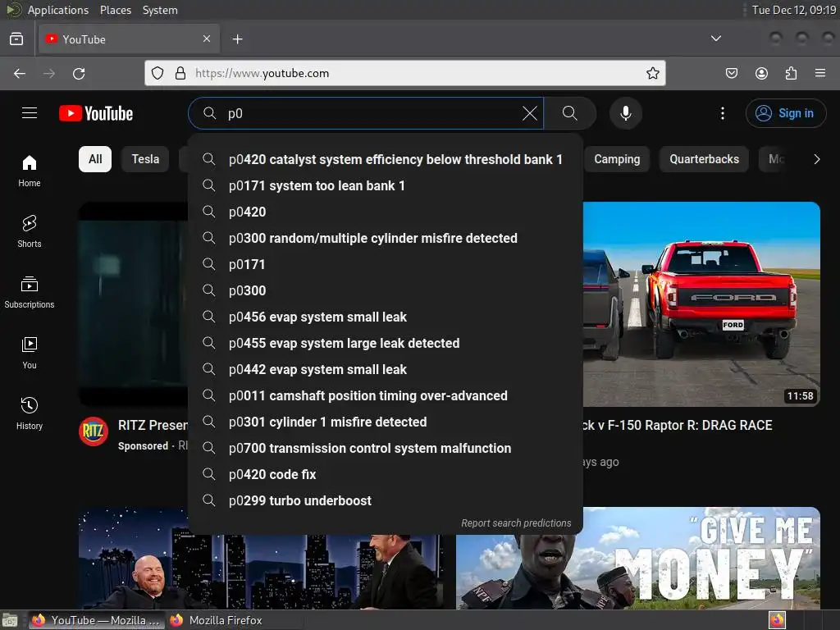Click the magnifier search button
The width and height of the screenshot is (840, 630).
pyautogui.click(x=570, y=113)
